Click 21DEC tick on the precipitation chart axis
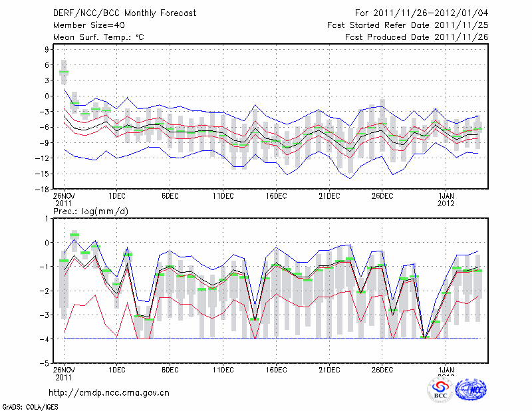This screenshot has width=532, height=411. (329, 370)
